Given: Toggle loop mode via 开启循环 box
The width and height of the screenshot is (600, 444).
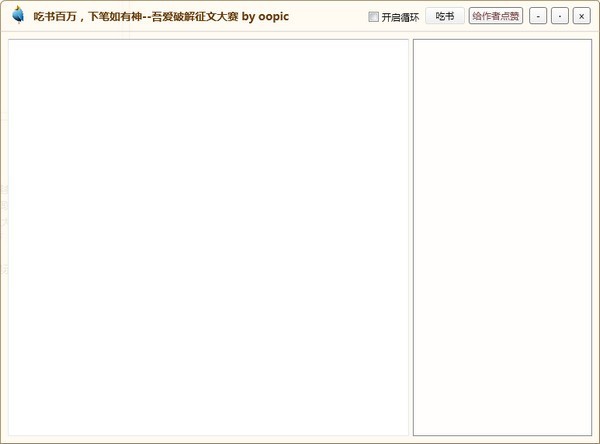Looking at the screenshot, I should 373,16.
